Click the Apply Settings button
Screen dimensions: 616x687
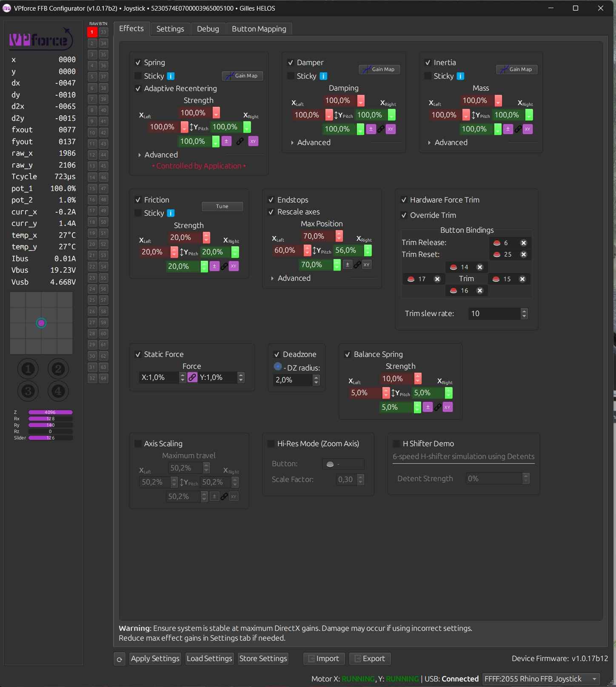click(x=155, y=658)
